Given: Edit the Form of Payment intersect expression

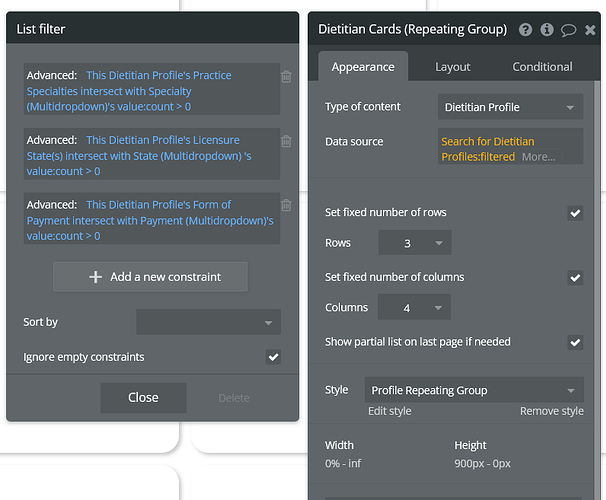Looking at the screenshot, I should tap(150, 220).
